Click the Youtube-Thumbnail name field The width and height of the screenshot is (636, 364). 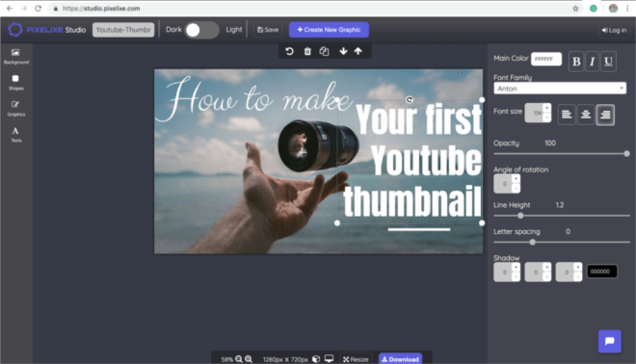pos(123,30)
